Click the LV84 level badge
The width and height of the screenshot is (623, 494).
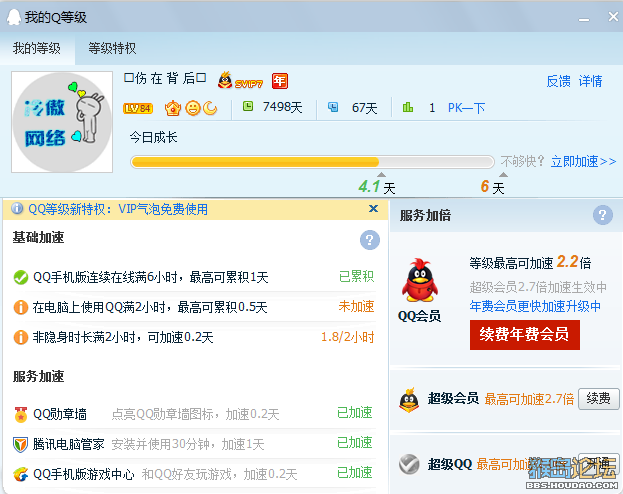click(138, 108)
